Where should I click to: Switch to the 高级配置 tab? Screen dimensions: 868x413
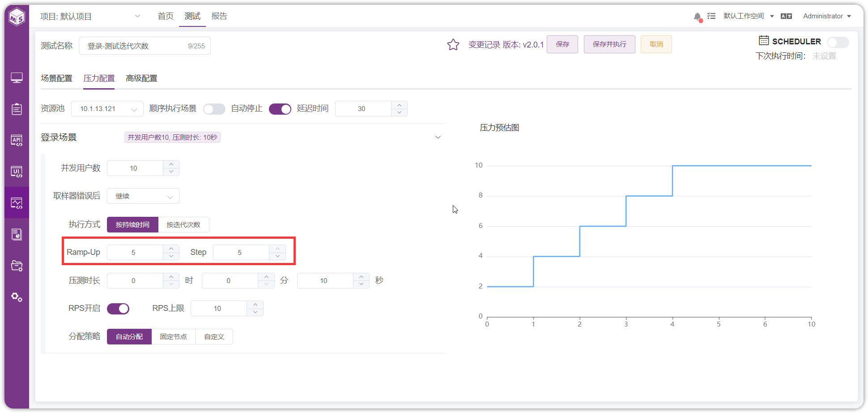(141, 78)
